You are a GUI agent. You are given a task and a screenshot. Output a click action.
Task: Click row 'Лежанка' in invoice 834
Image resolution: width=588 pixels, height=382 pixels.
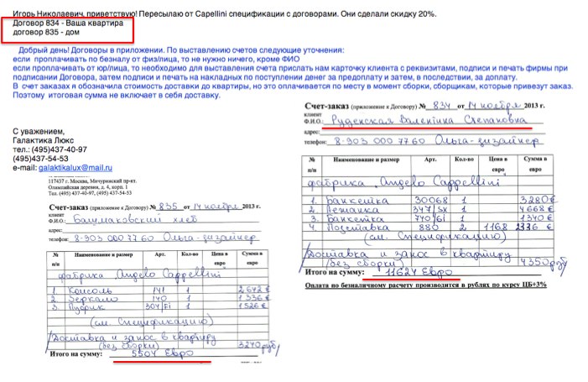point(428,209)
